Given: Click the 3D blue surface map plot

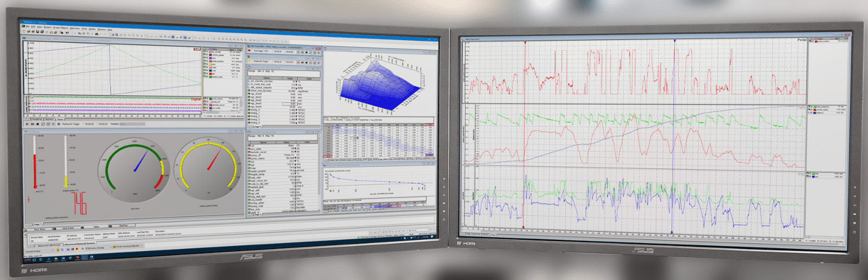Looking at the screenshot, I should click(380, 87).
